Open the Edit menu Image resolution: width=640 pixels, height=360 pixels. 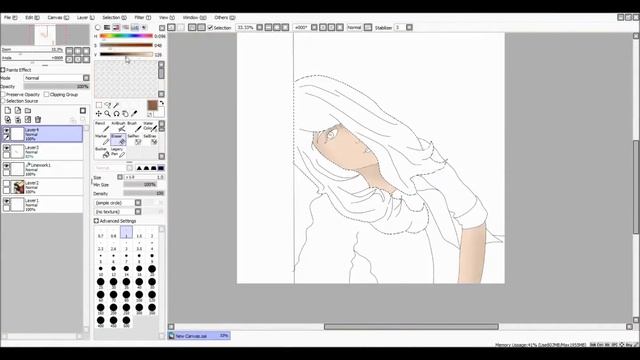32,18
